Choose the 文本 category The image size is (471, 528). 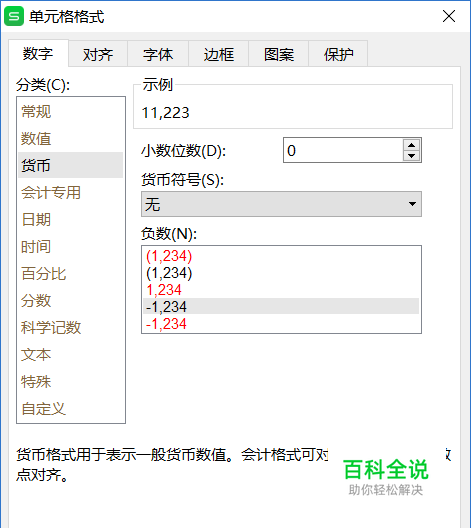[70, 355]
